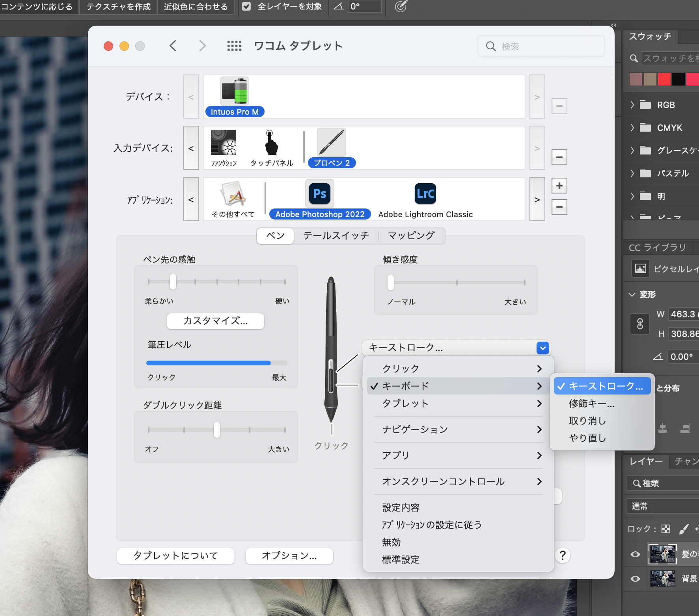
Task: Open the 種類 layer filter dropdown
Action: tap(662, 483)
